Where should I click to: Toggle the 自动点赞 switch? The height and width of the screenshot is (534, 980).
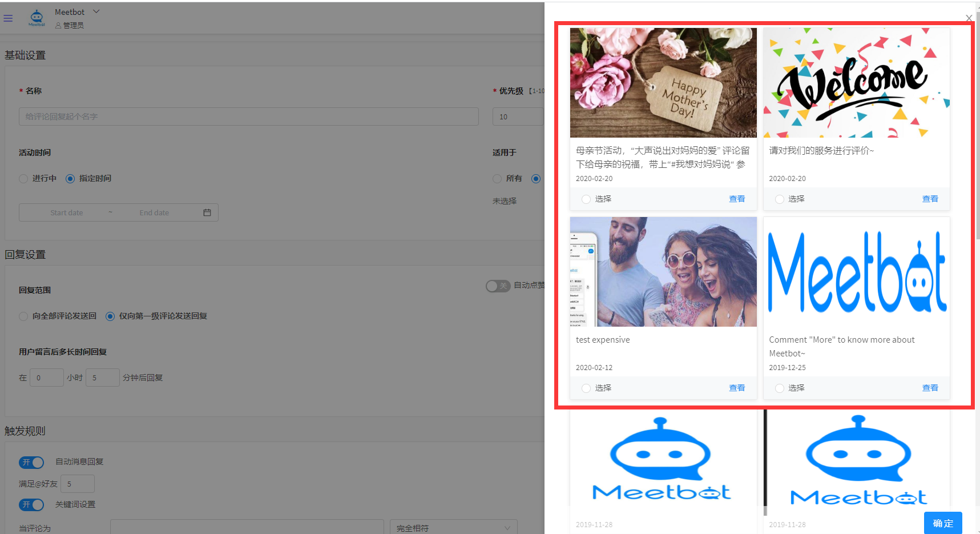(x=498, y=286)
